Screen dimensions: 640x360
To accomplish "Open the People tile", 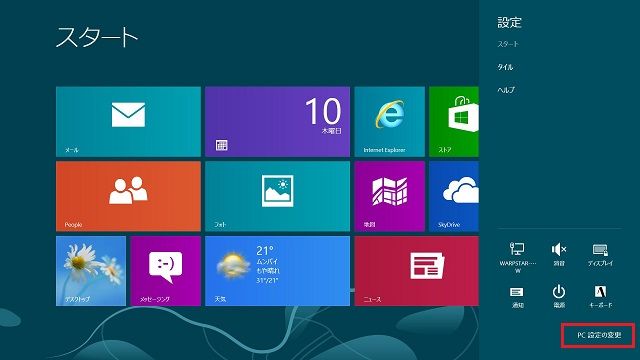I will (x=128, y=196).
